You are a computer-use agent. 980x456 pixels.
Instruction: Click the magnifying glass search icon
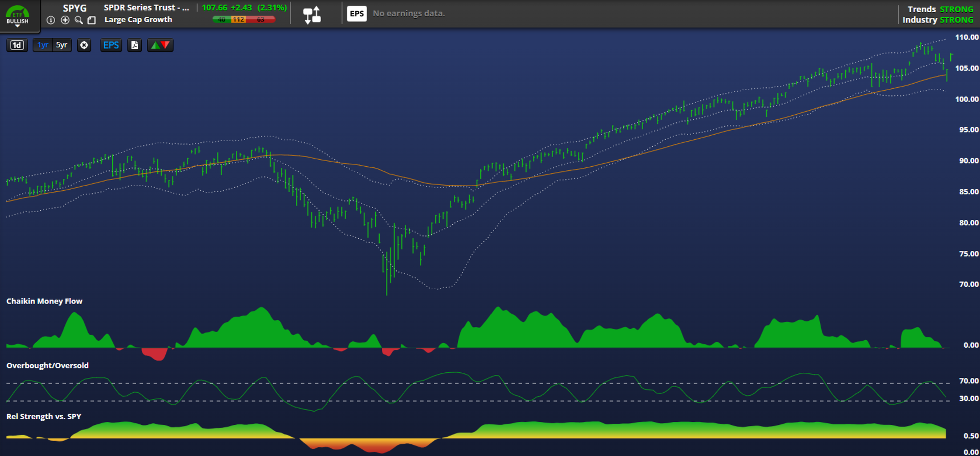(79, 20)
